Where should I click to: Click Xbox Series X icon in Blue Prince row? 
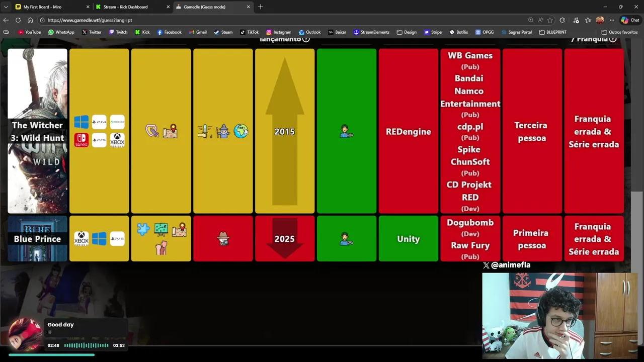tap(81, 239)
